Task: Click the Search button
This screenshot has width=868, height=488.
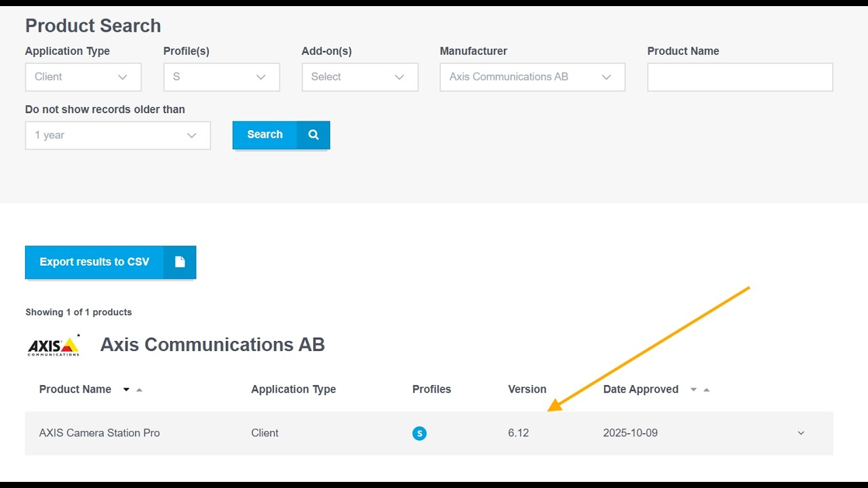Action: point(281,135)
